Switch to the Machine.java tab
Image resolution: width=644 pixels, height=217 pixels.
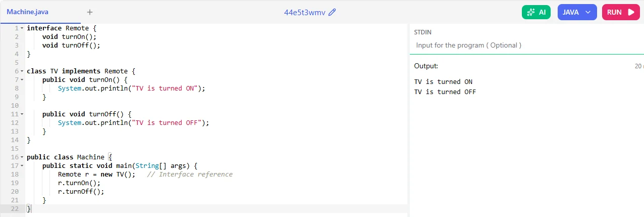(28, 12)
